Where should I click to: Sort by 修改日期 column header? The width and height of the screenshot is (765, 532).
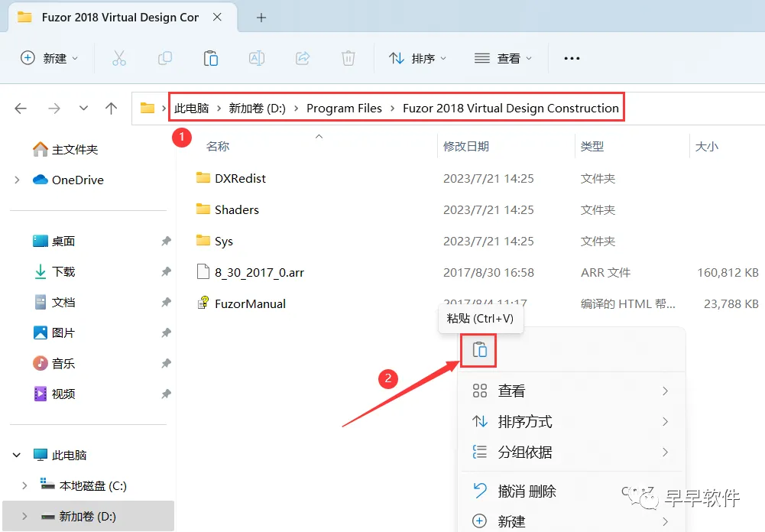click(466, 147)
